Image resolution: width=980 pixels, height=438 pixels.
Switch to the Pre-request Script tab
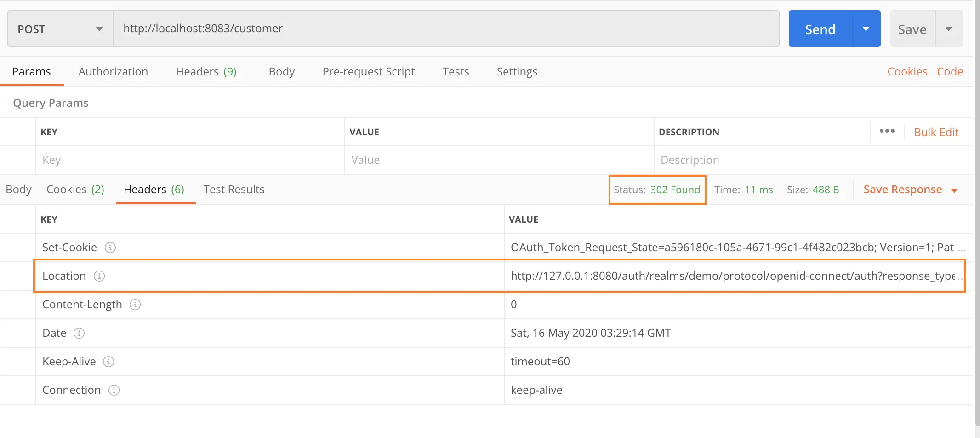(368, 71)
